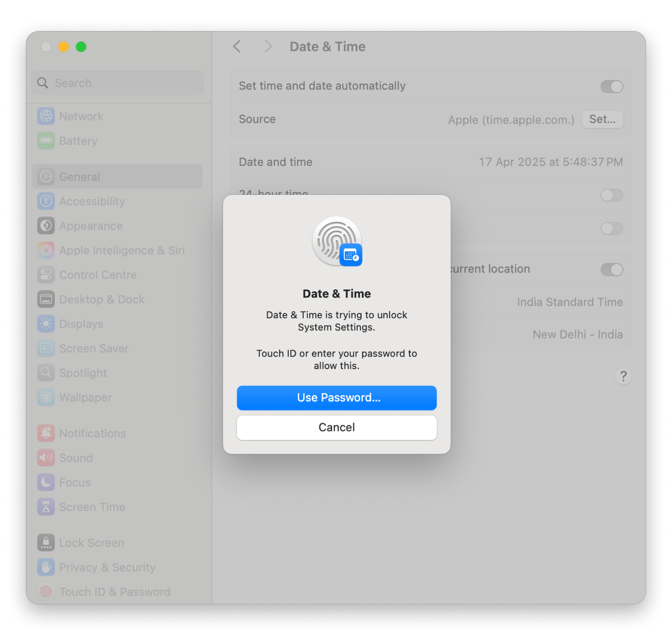Click the Touch ID fingerprint icon in dialog
The image size is (672, 639).
(x=336, y=241)
